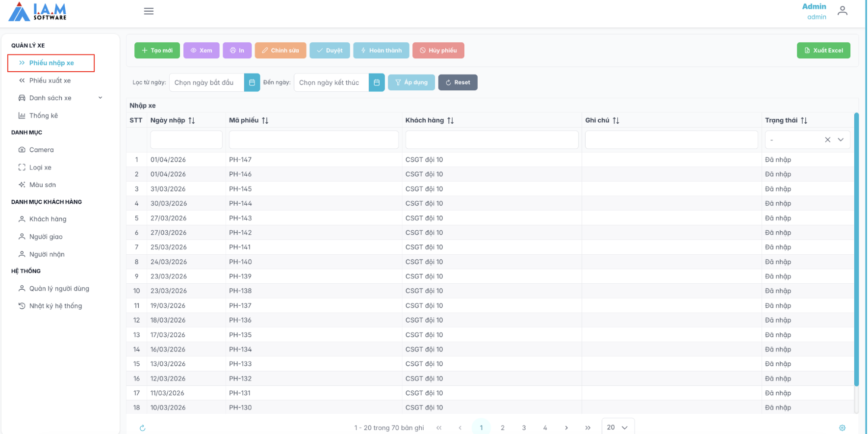This screenshot has height=434, width=868.
Task: Sort by Mã phiếu column
Action: point(265,120)
